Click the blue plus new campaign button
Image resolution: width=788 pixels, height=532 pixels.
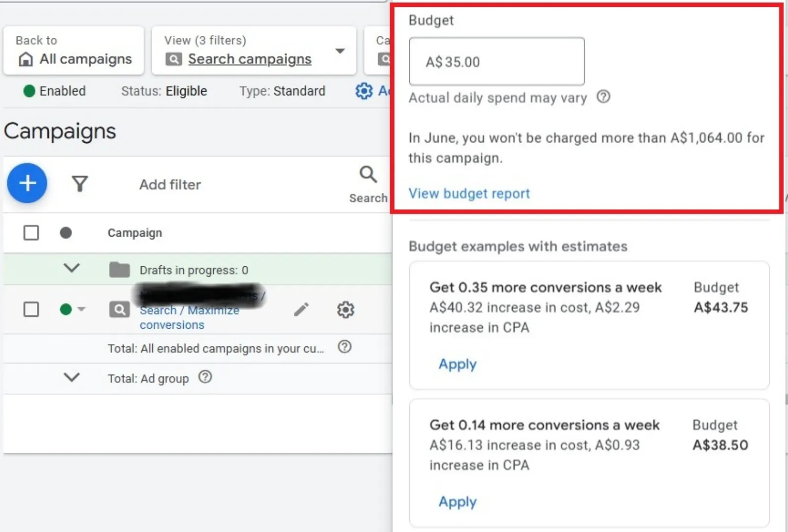(27, 183)
